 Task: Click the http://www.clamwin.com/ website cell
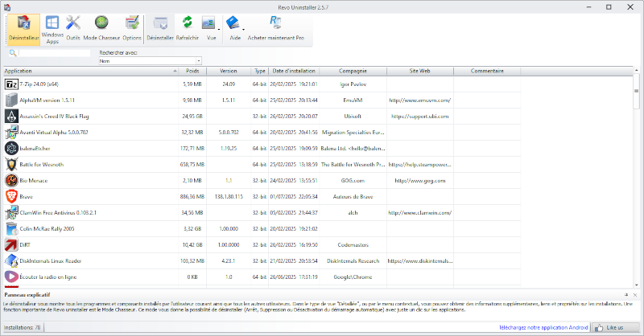(419, 212)
